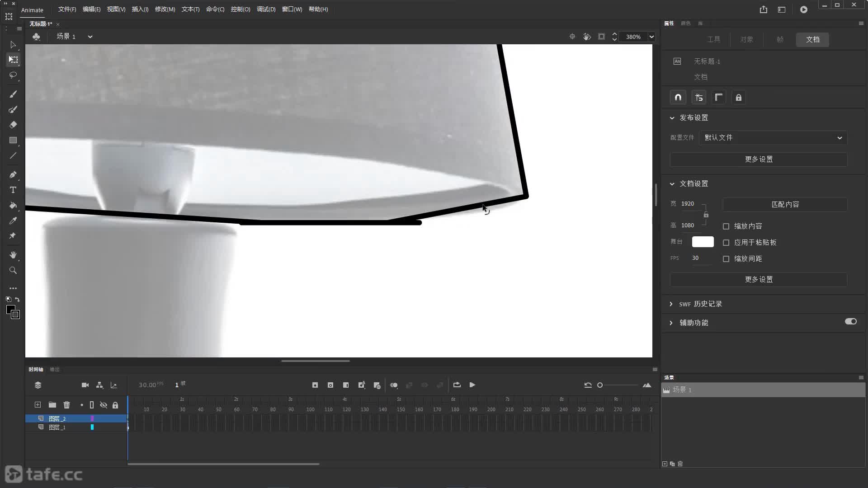Click the 匹配内容 button

(785, 205)
